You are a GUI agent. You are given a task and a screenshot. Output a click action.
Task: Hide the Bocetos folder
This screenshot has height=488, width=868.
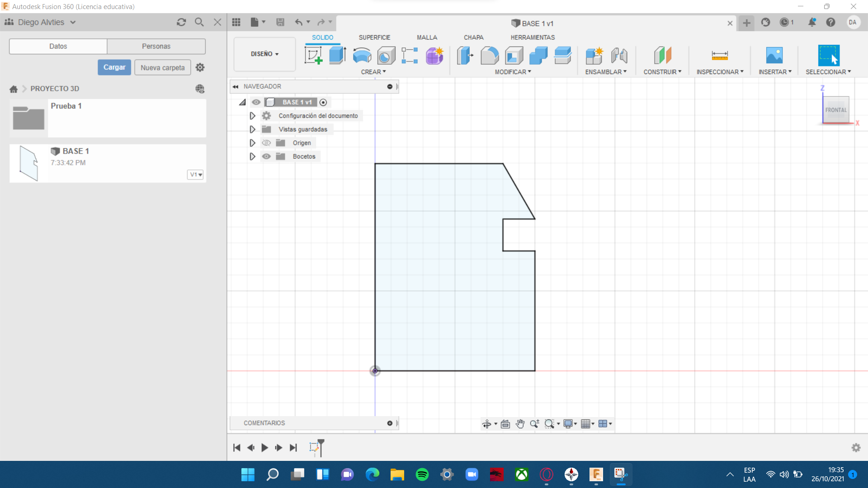click(x=266, y=156)
